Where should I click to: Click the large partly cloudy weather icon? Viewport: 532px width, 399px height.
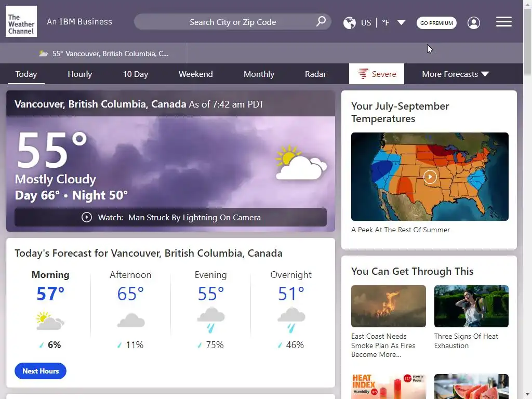[301, 163]
